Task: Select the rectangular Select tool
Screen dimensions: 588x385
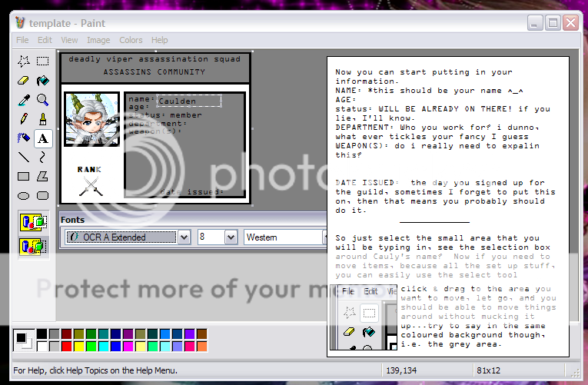Action: pos(43,61)
